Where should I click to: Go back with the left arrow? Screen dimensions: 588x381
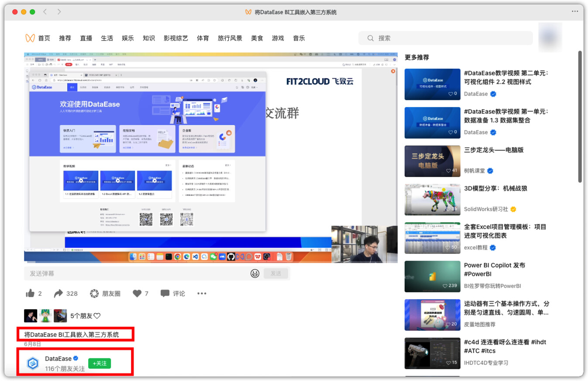click(x=45, y=12)
